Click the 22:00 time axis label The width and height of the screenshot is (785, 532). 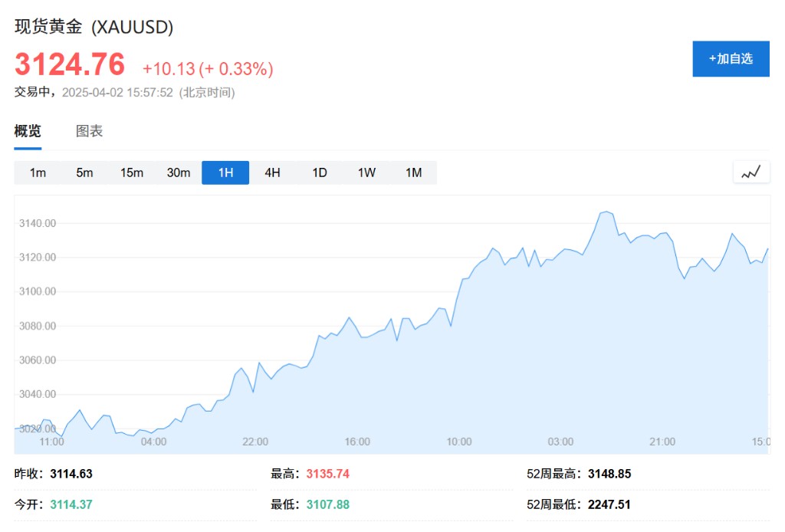(x=255, y=442)
